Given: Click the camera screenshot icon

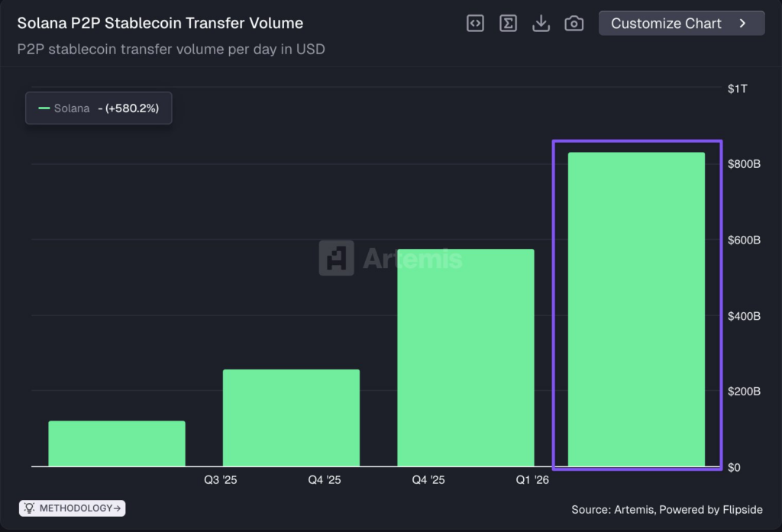Looking at the screenshot, I should 574,24.
